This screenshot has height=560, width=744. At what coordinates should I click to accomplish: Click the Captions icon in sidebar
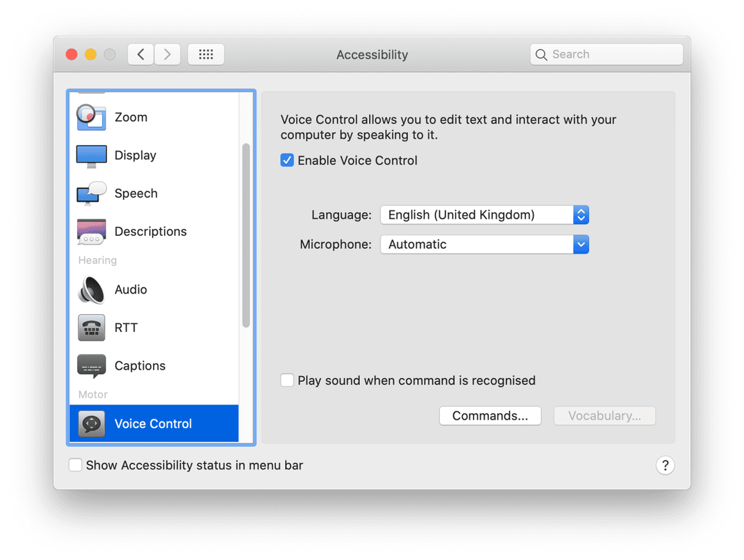[x=91, y=366]
